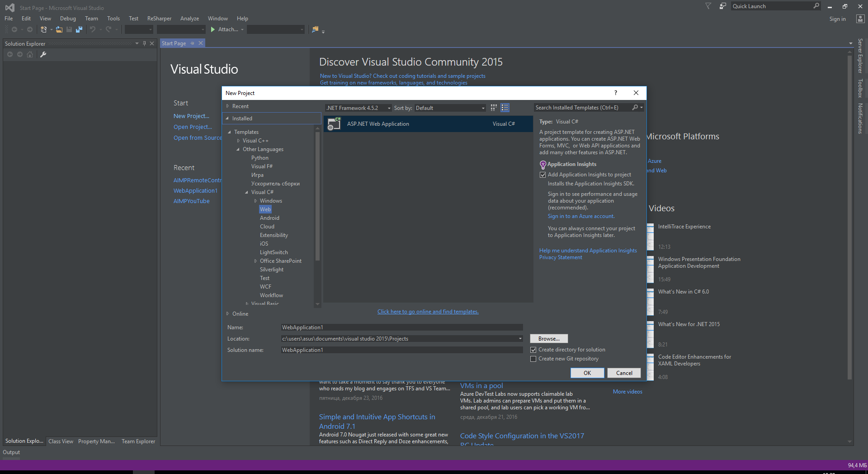
Task: Click the feedback icon in title bar
Action: coord(723,6)
